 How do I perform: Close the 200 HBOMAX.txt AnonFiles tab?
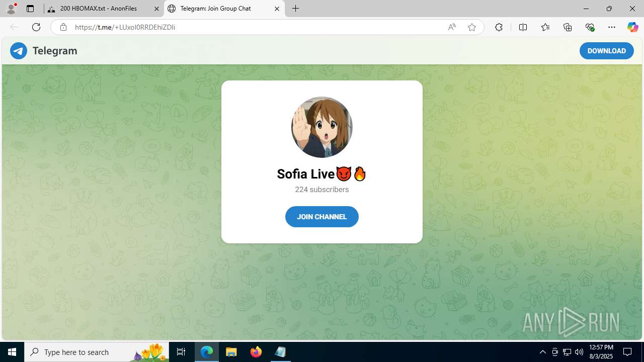[156, 9]
